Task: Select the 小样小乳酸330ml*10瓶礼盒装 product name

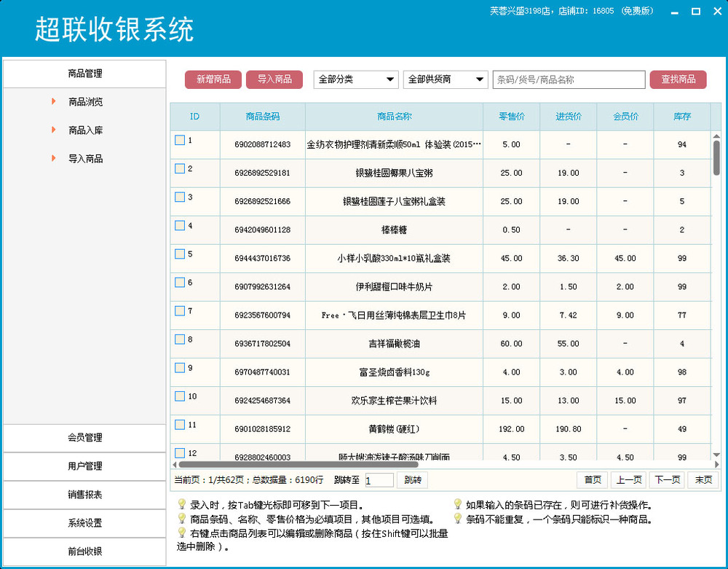Action: tap(394, 258)
